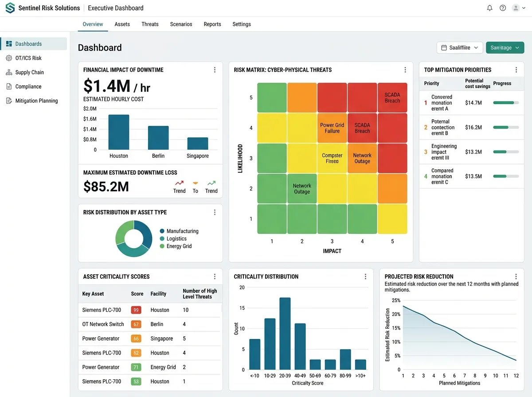The image size is (532, 397).
Task: Open Compliance in the sidebar
Action: pos(34,86)
